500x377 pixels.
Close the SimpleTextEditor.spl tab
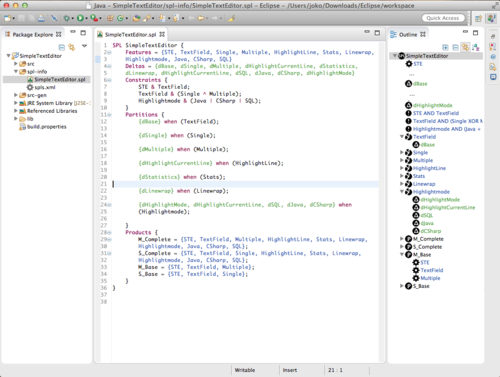click(162, 34)
